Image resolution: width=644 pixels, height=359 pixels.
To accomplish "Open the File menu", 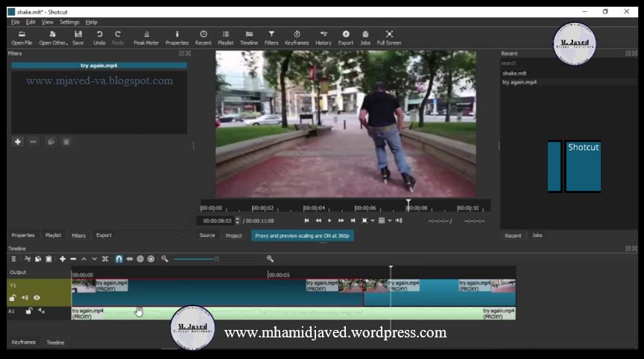I will pos(15,22).
